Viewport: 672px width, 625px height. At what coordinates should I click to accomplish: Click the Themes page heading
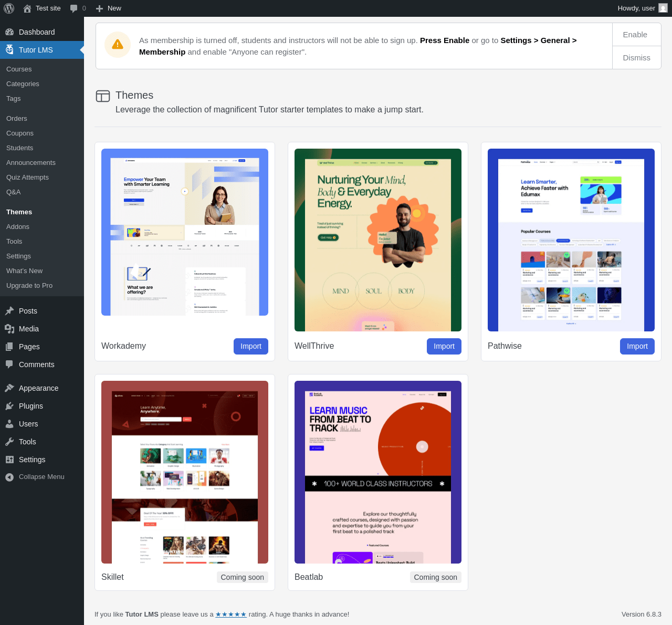coord(134,95)
